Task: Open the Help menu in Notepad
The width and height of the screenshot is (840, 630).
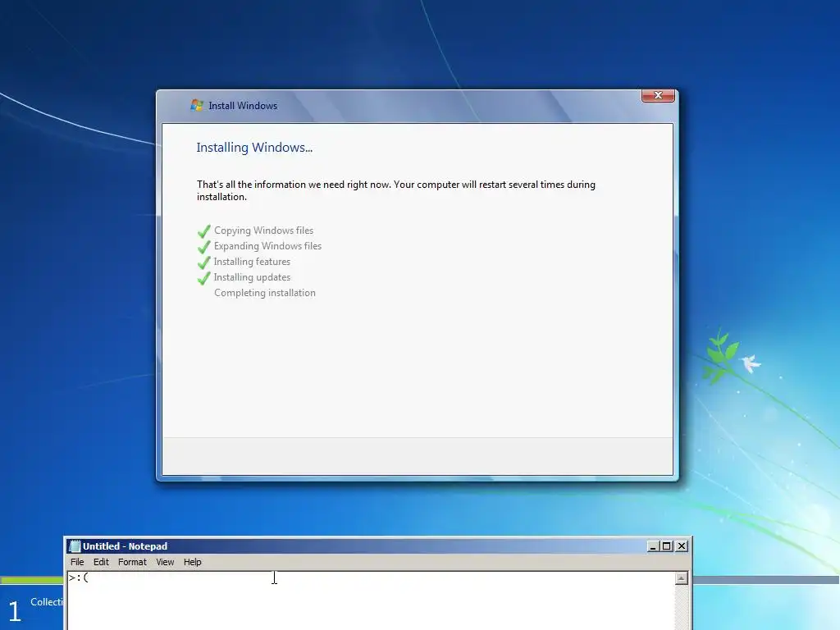Action: click(x=192, y=562)
